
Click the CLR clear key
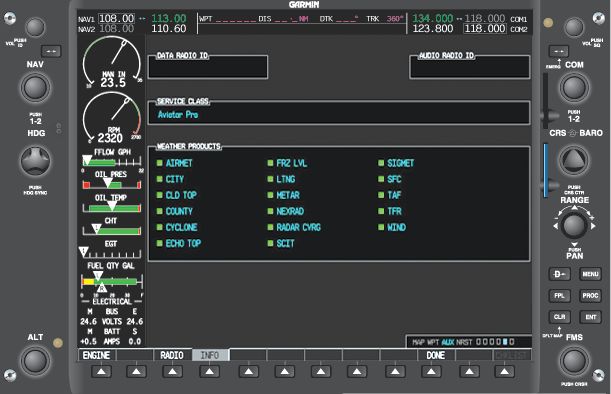pyautogui.click(x=559, y=317)
